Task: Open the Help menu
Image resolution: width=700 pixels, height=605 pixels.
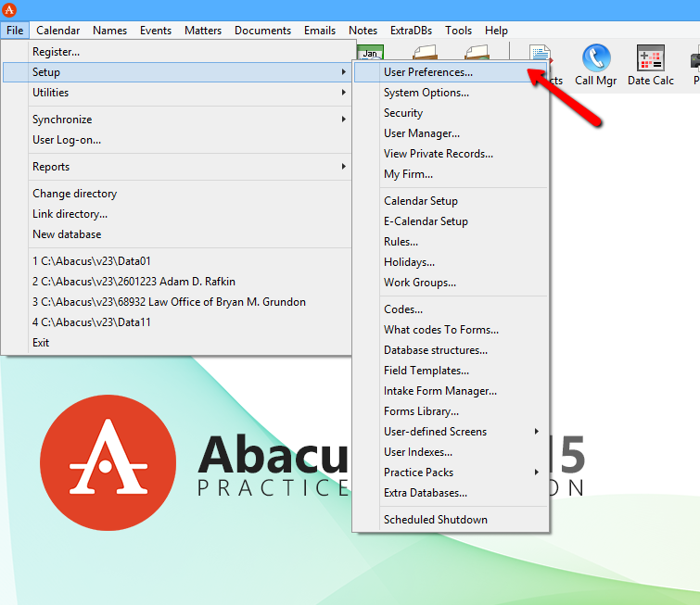Action: [x=496, y=31]
